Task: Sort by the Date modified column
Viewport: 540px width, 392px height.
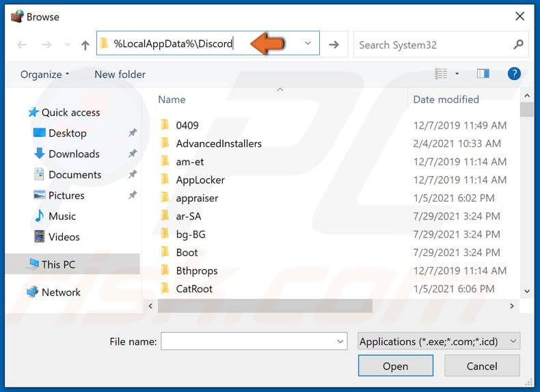Action: coord(446,100)
